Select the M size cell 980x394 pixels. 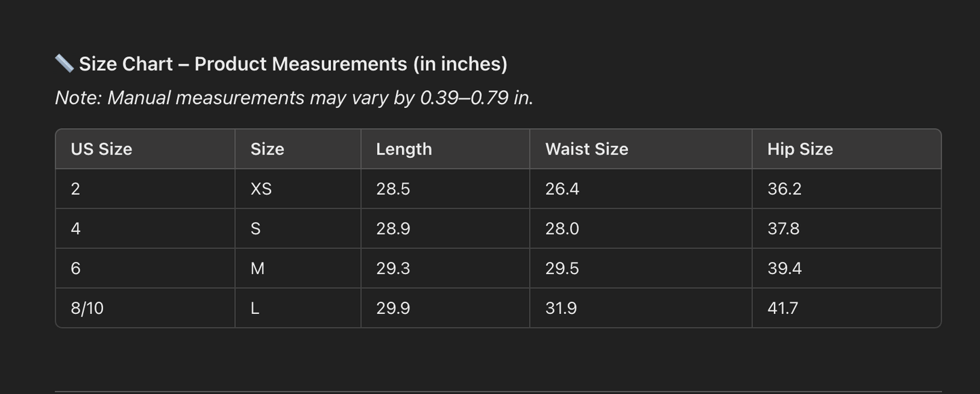click(x=258, y=269)
